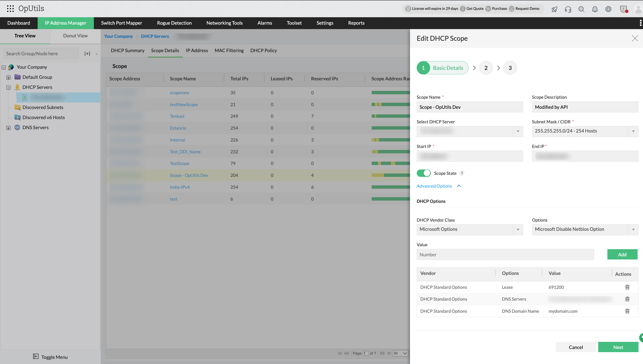The height and width of the screenshot is (364, 643).
Task: Delete the Lease option row
Action: tap(627, 287)
